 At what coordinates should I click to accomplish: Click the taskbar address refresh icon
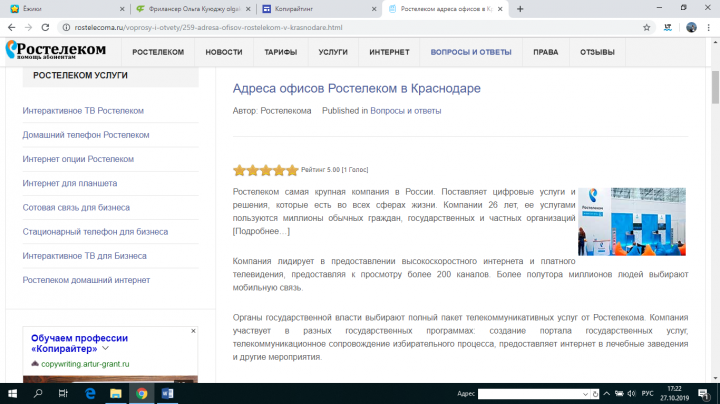595,394
